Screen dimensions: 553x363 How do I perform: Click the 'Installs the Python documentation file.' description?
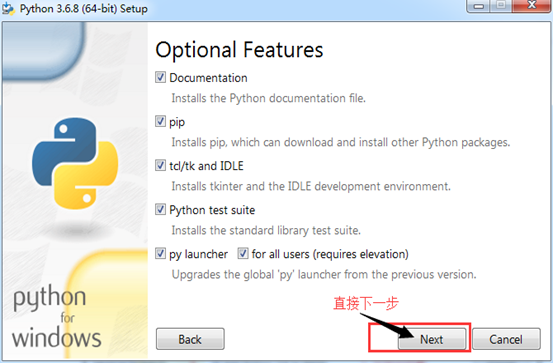tap(268, 98)
